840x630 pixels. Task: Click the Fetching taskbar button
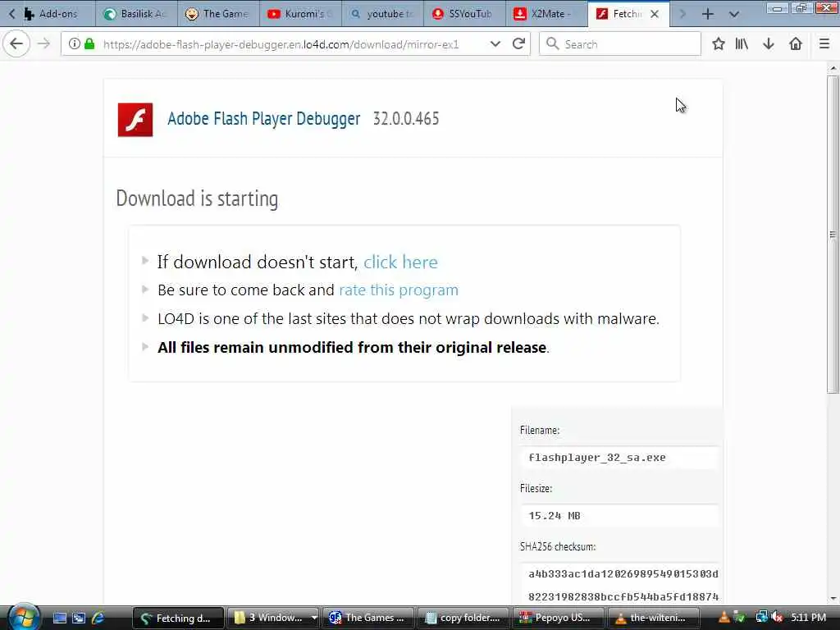tap(178, 619)
